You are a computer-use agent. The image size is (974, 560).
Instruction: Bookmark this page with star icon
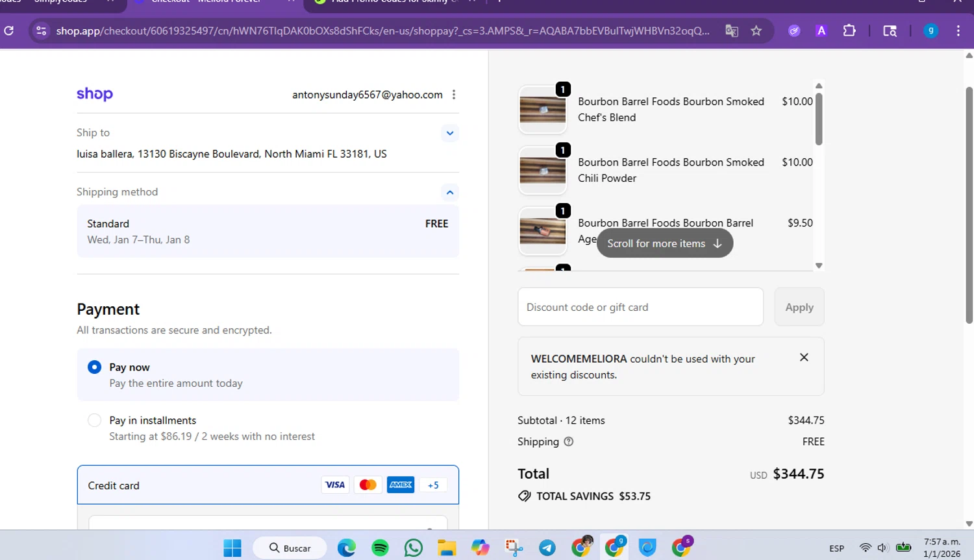tap(756, 30)
